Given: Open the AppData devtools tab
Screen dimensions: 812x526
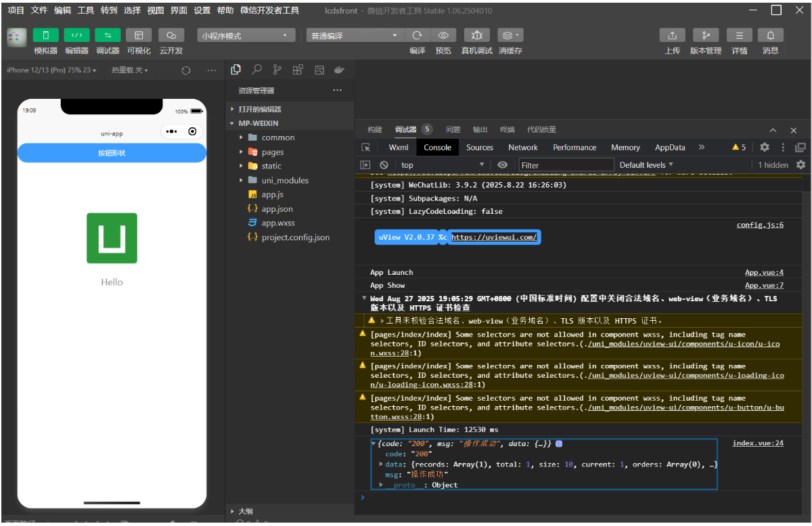Looking at the screenshot, I should coord(670,148).
